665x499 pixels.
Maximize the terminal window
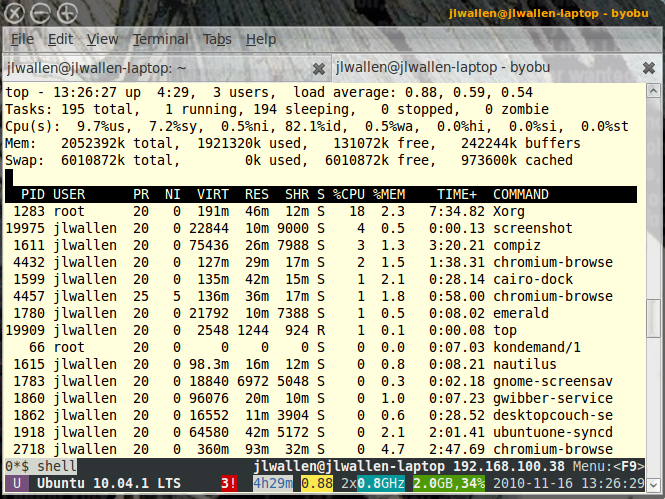(67, 13)
